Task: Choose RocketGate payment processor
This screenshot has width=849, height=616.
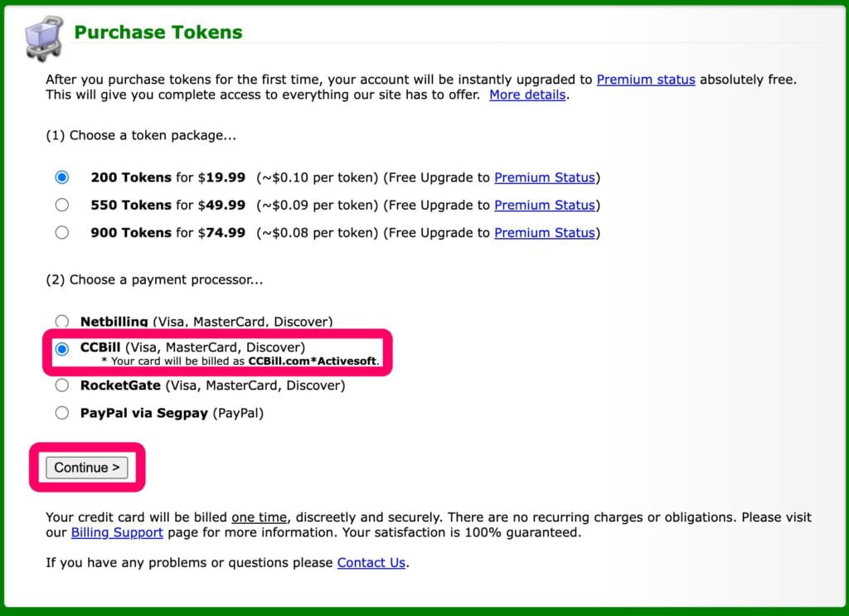Action: [x=62, y=386]
